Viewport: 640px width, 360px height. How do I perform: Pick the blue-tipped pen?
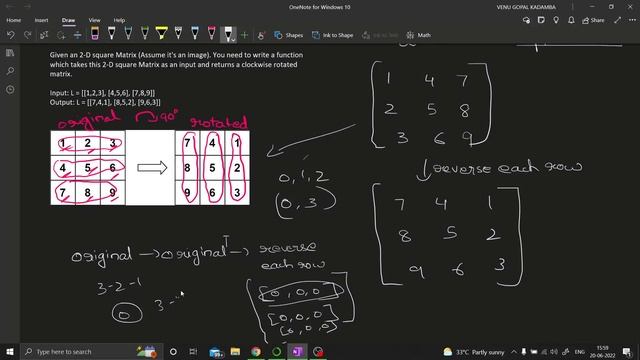195,33
